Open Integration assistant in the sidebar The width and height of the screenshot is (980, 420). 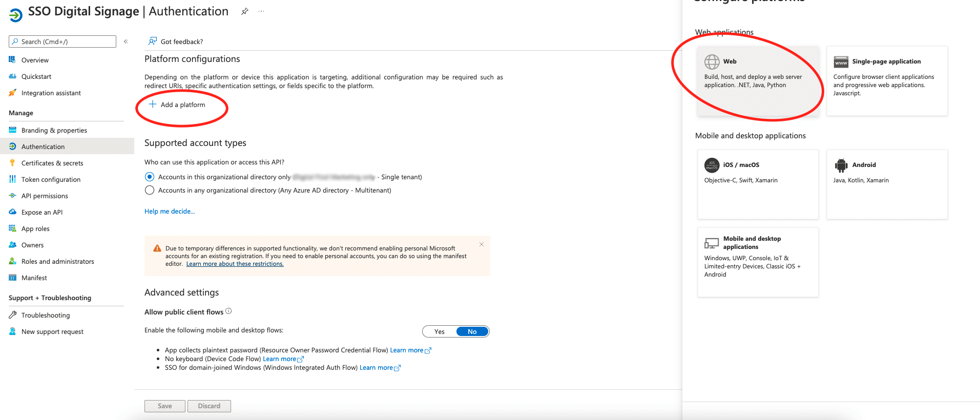(x=51, y=93)
